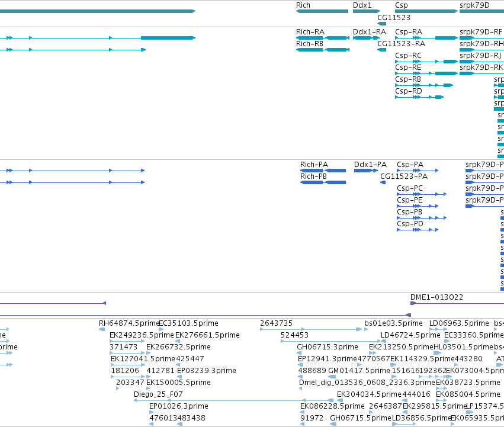The width and height of the screenshot is (504, 427).
Task: Select the 412781 EST label
Action: (160, 371)
